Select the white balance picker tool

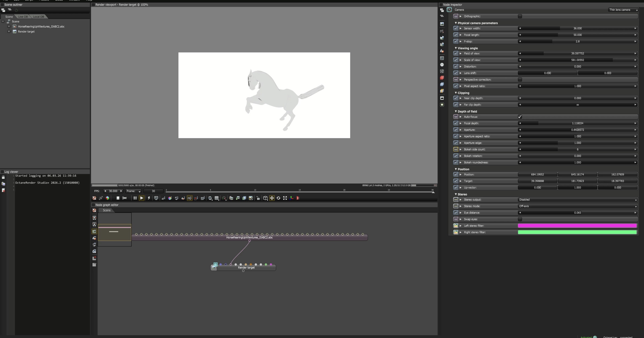click(170, 198)
